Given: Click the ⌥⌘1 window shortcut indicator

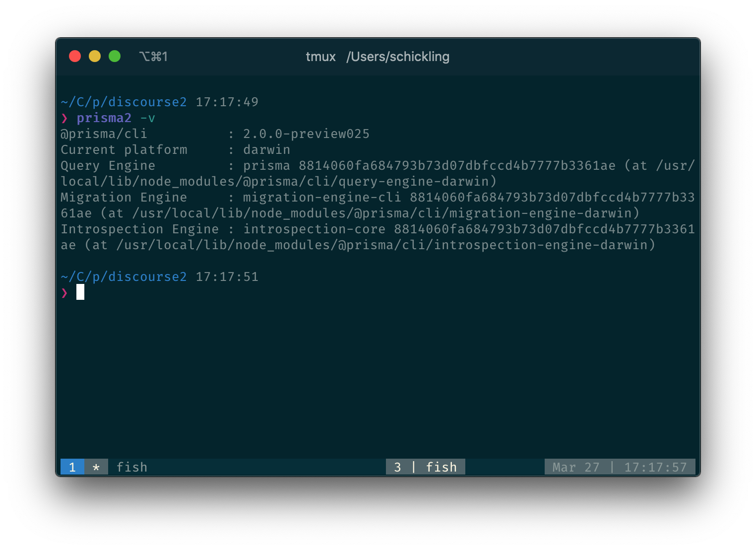Looking at the screenshot, I should (153, 57).
